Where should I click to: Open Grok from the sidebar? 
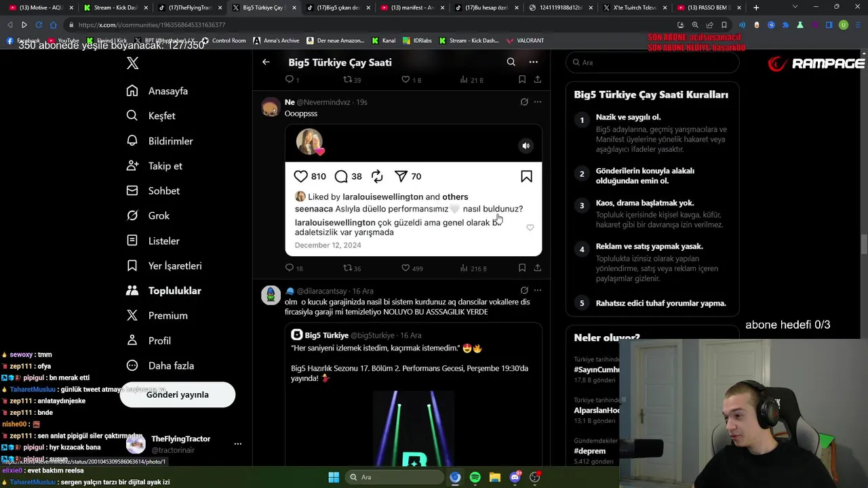coord(148,216)
